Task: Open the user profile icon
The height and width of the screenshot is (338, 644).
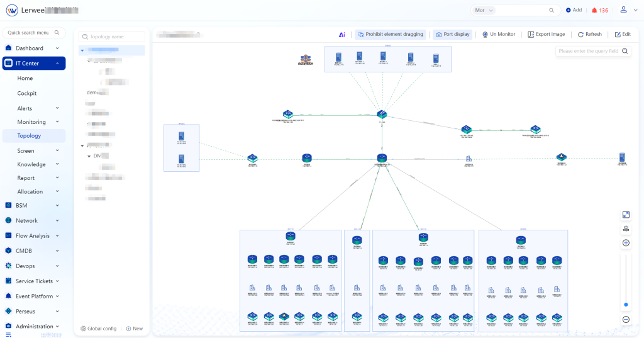Action: [x=624, y=10]
